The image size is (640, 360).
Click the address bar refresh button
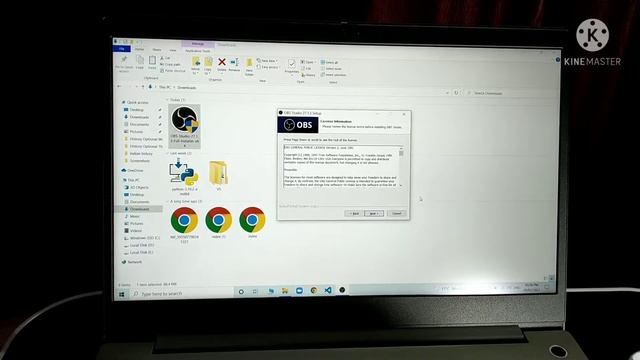click(456, 93)
